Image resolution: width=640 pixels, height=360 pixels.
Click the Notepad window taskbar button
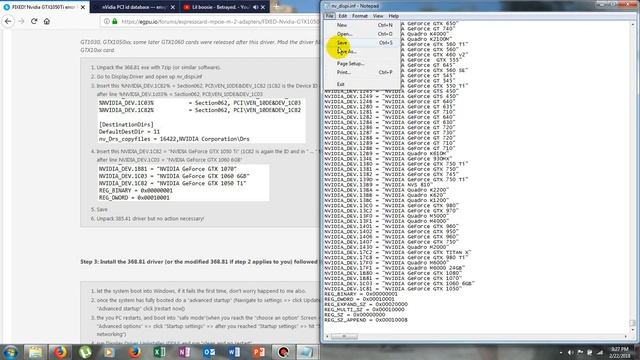[307, 352]
